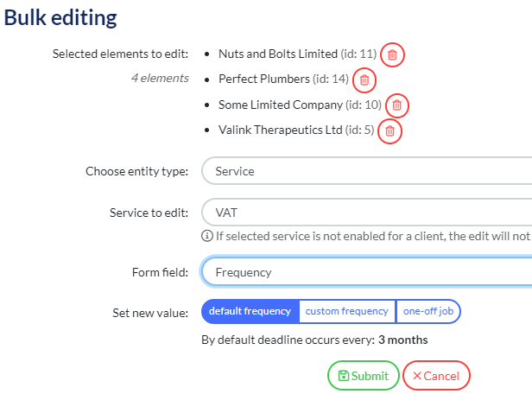The height and width of the screenshot is (394, 532).
Task: Open the Service to edit VAT dropdown
Action: point(367,213)
